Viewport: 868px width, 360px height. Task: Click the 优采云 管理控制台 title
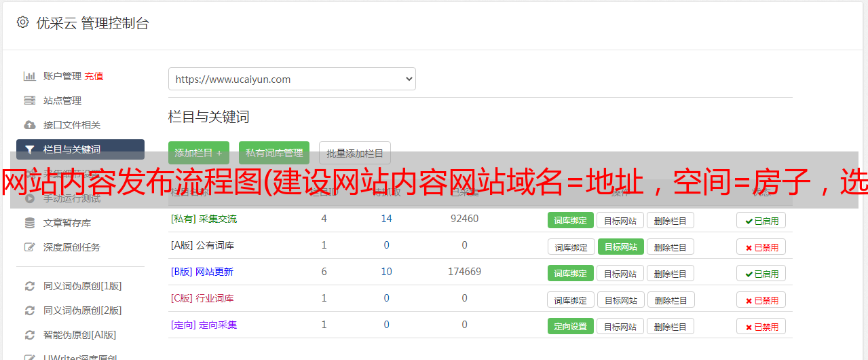click(x=92, y=23)
